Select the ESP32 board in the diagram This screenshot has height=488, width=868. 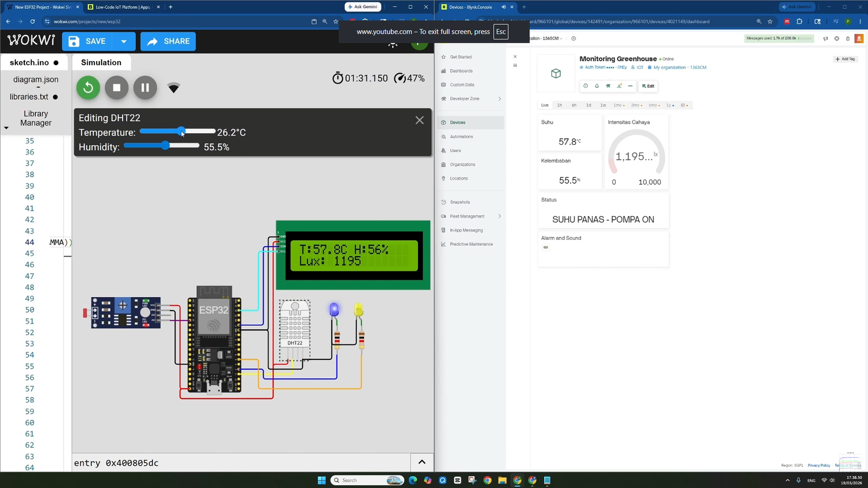(x=214, y=339)
